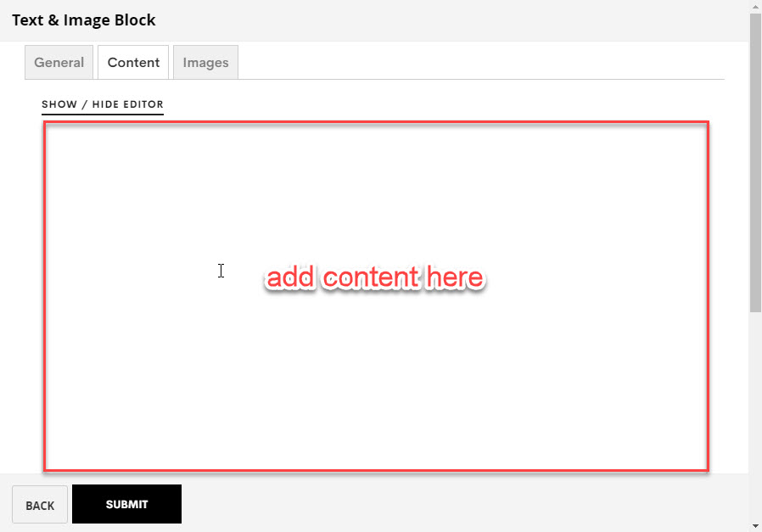The height and width of the screenshot is (532, 762).
Task: Focus the content editor text area
Action: 376,296
